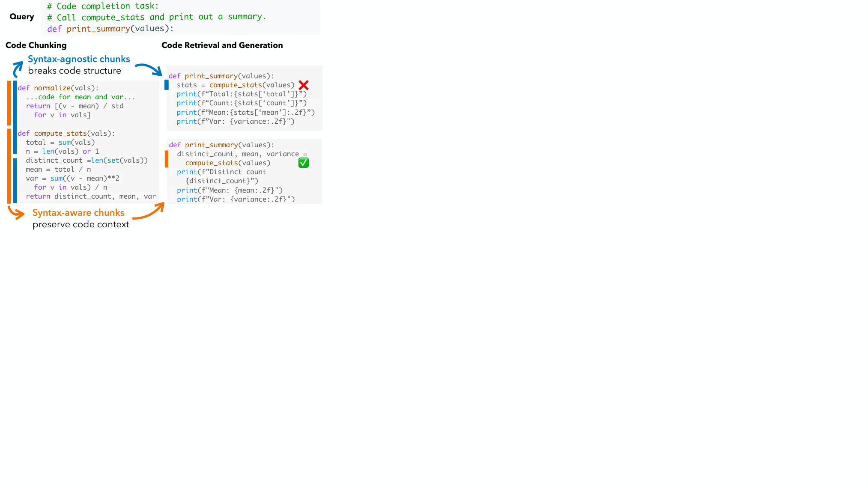
Task: Click "return [(v - mean) / std" line
Action: [x=75, y=106]
